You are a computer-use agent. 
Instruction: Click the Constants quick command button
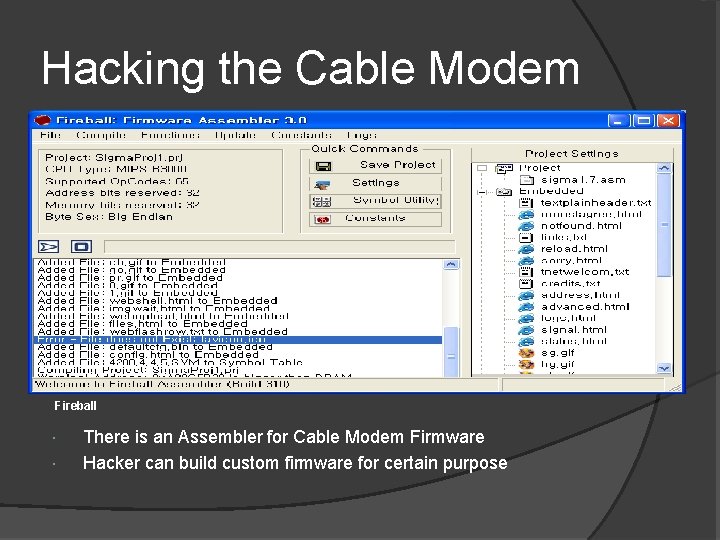pos(375,218)
